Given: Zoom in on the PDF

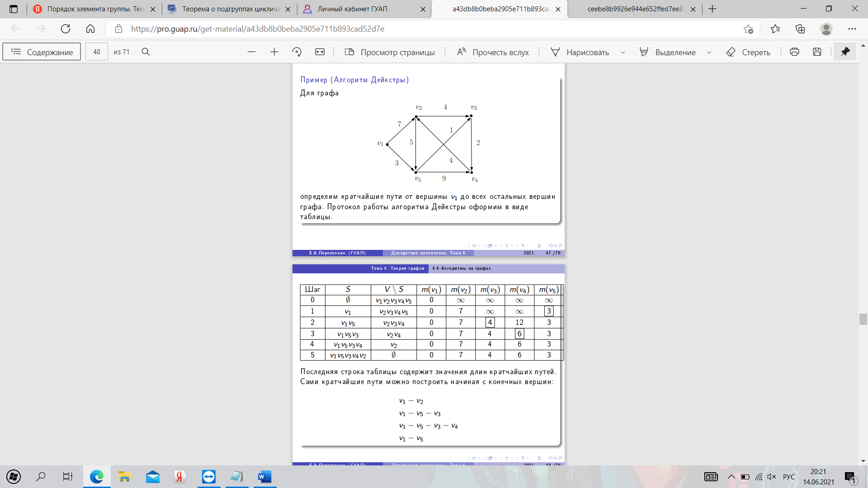Looking at the screenshot, I should point(274,52).
